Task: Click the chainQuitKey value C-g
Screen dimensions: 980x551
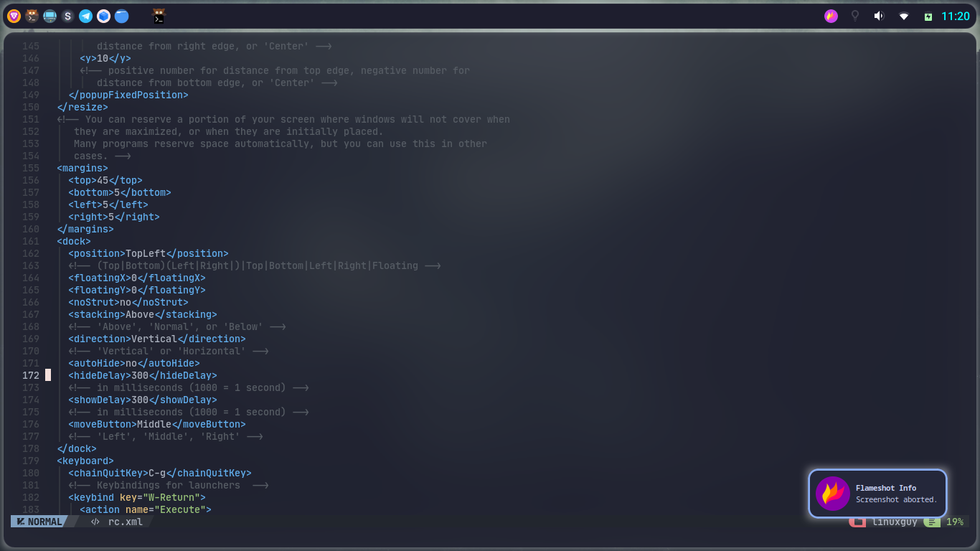Action: coord(157,474)
